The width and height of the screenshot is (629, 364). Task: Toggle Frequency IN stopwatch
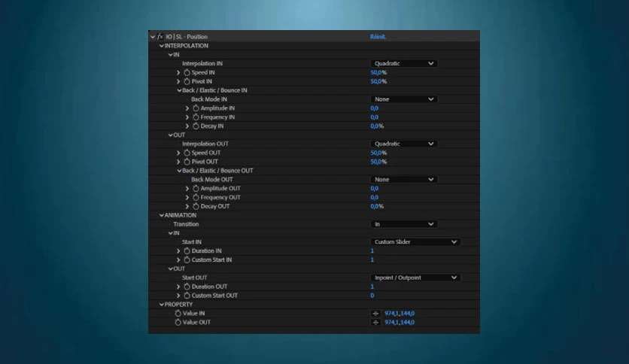coord(196,117)
